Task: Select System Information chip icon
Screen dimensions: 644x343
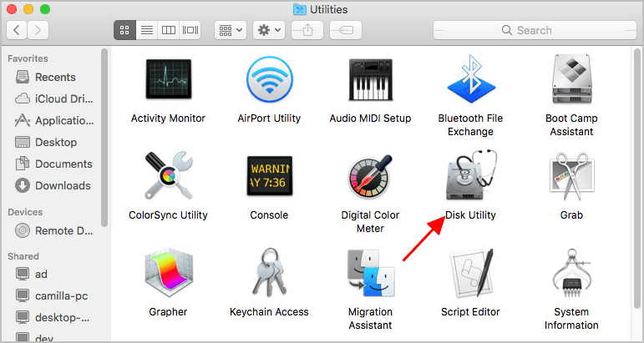Action: pos(571,272)
